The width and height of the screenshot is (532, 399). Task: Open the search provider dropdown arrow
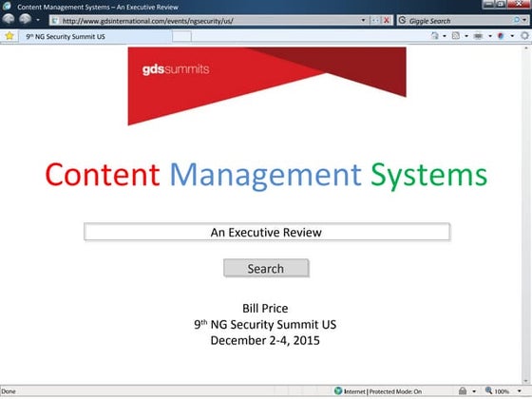coord(524,20)
